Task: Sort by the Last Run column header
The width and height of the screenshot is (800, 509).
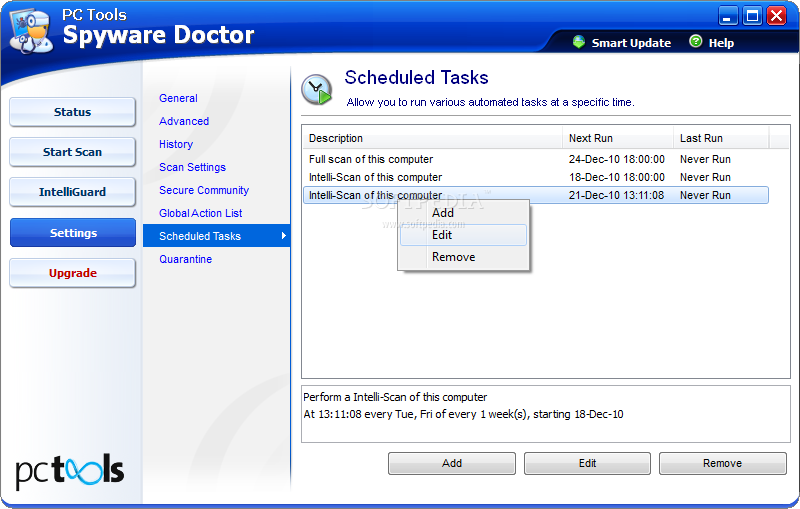Action: tap(721, 138)
